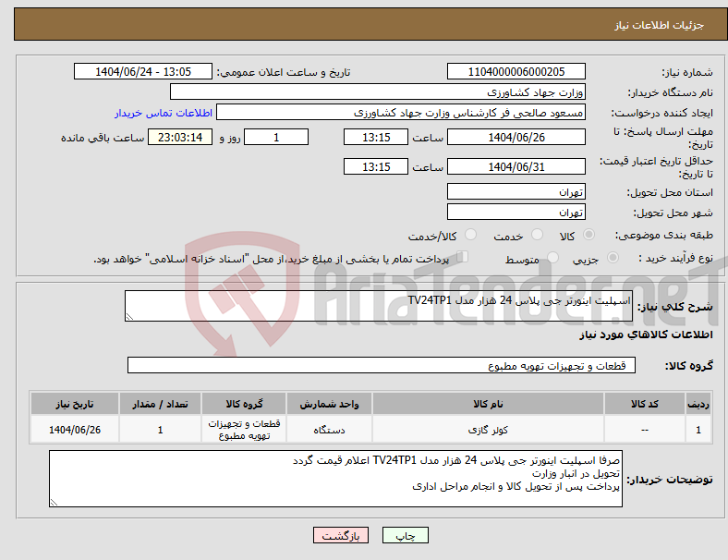The height and width of the screenshot is (560, 728).
Task: Click the delivery province field تهران
Action: pyautogui.click(x=516, y=191)
